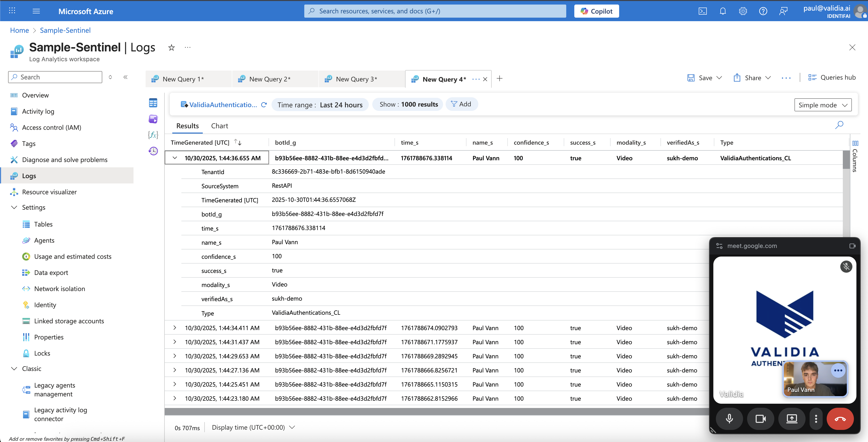
Task: Click the Add filter button
Action: [x=461, y=104]
